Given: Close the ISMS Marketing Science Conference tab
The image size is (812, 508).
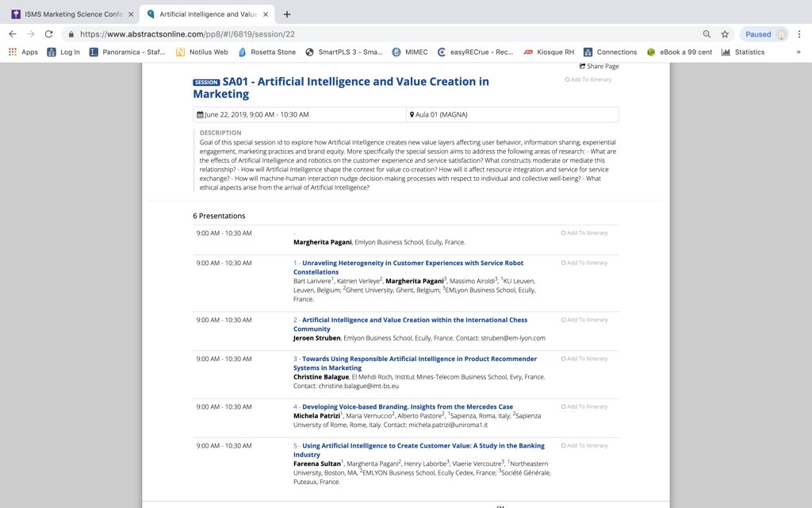Looking at the screenshot, I should coord(131,14).
